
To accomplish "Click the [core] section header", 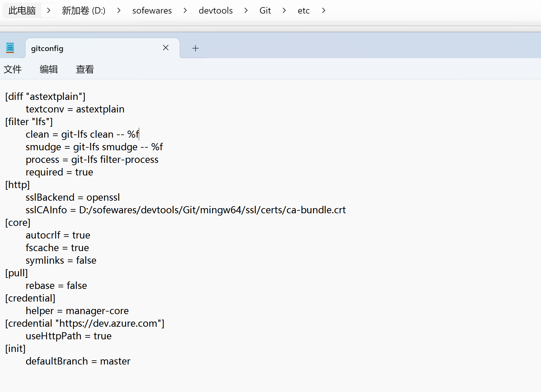I will pos(18,222).
